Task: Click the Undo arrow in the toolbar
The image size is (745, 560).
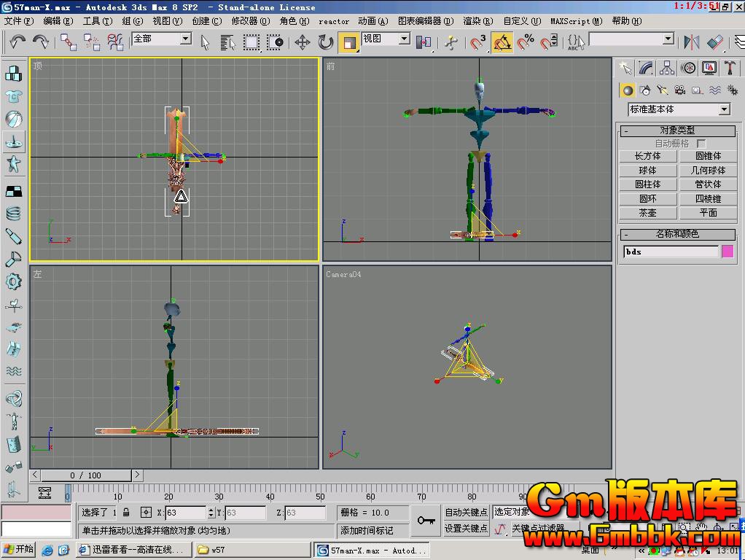Action: pos(17,42)
